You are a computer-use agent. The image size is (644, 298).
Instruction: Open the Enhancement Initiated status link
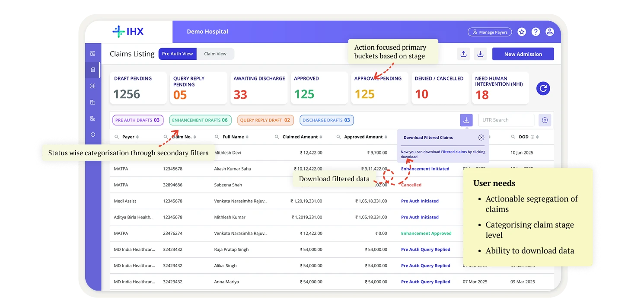pos(425,169)
